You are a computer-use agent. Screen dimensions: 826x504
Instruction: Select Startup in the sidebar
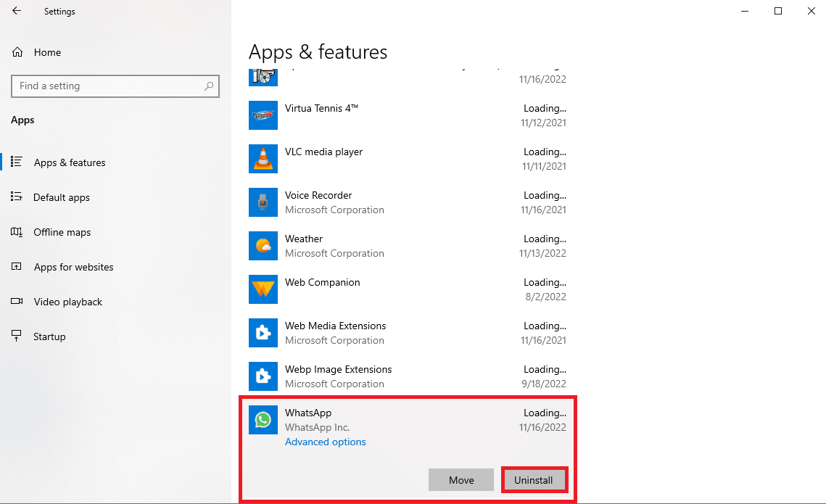pyautogui.click(x=49, y=336)
